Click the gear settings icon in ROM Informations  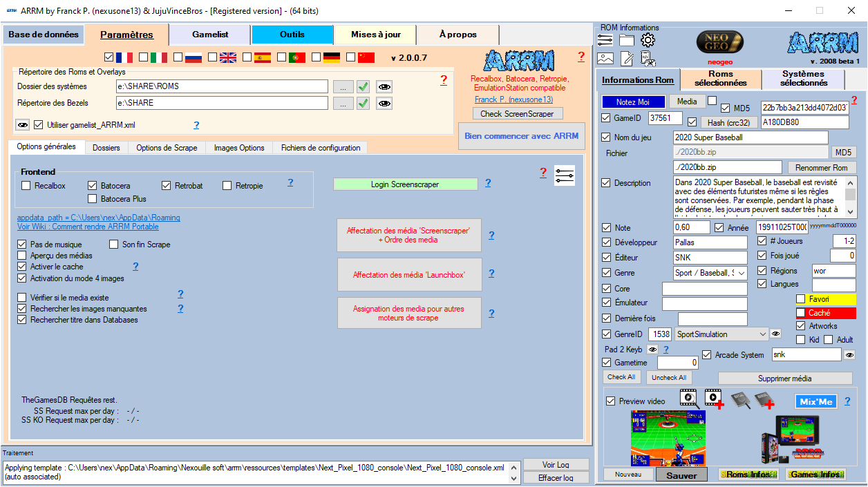pos(648,41)
